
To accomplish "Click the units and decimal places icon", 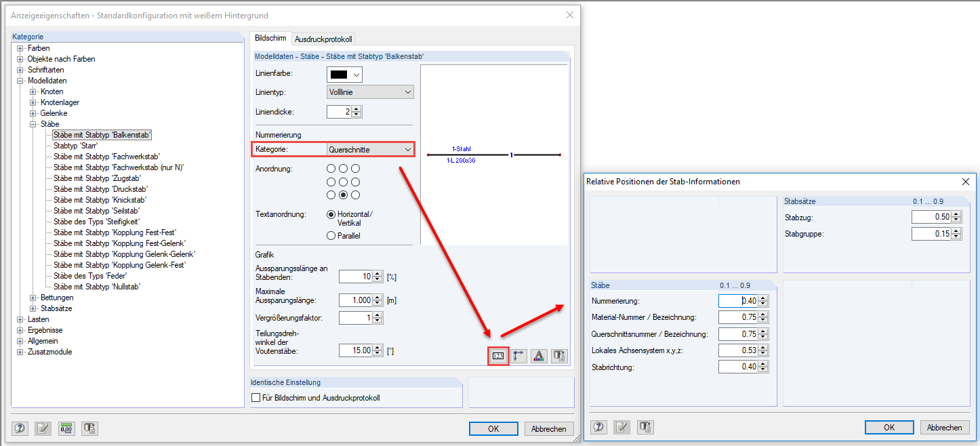I will click(x=66, y=428).
